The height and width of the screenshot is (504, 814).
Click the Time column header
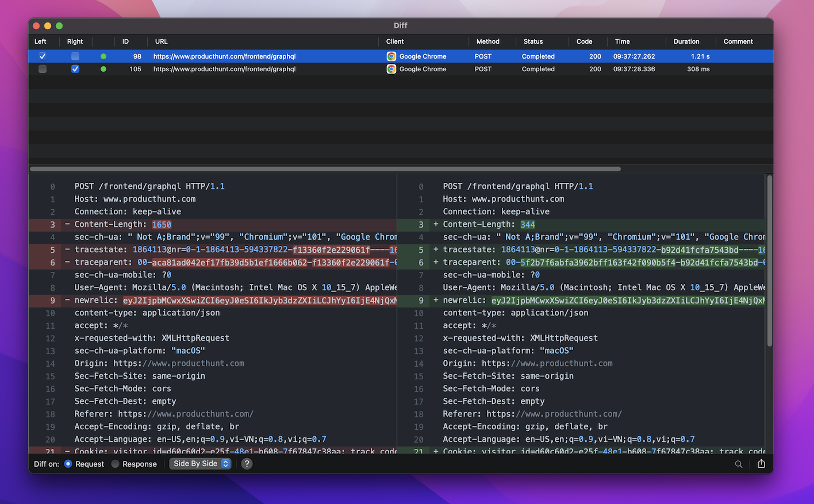pos(622,41)
